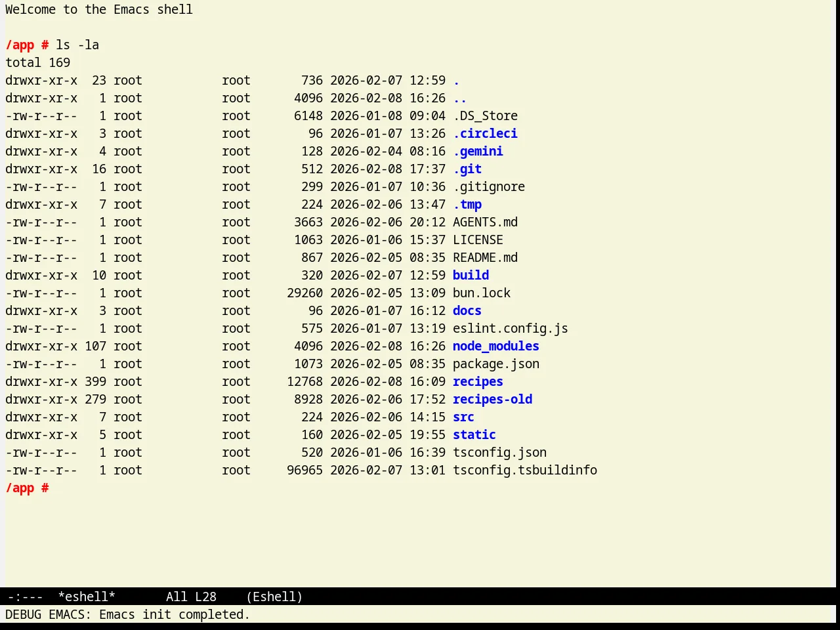
Task: Select the recipes-old directory name
Action: pyautogui.click(x=492, y=399)
